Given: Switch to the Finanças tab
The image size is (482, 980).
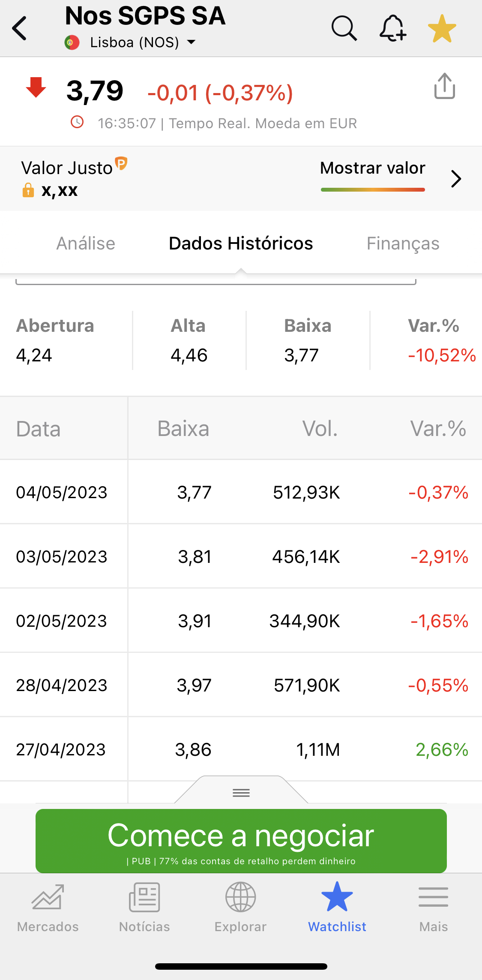Looking at the screenshot, I should click(x=403, y=243).
